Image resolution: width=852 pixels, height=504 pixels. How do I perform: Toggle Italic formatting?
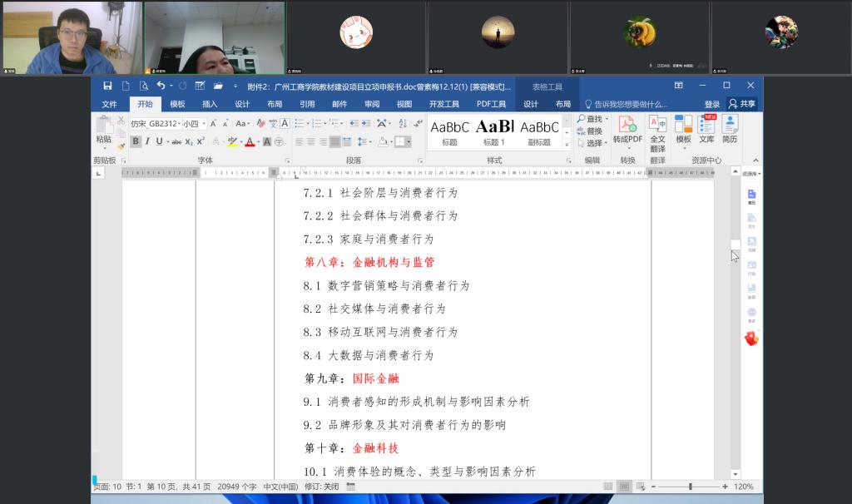147,141
